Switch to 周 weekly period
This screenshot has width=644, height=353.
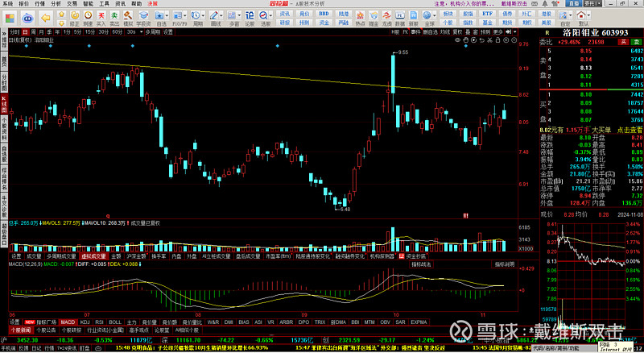33,32
